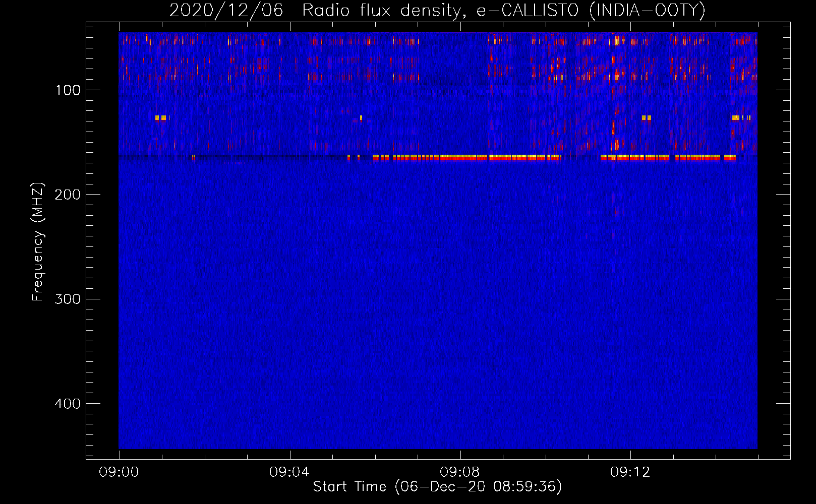Click the 100 frequency tick label
Screen dimensions: 816x504
(68, 90)
